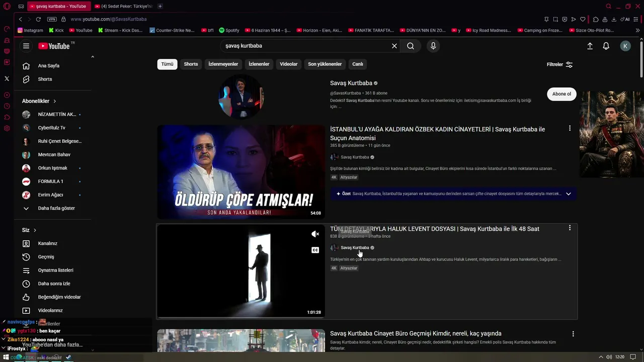This screenshot has height=362, width=644.
Task: Open the Filtreler filter options
Action: click(x=559, y=64)
